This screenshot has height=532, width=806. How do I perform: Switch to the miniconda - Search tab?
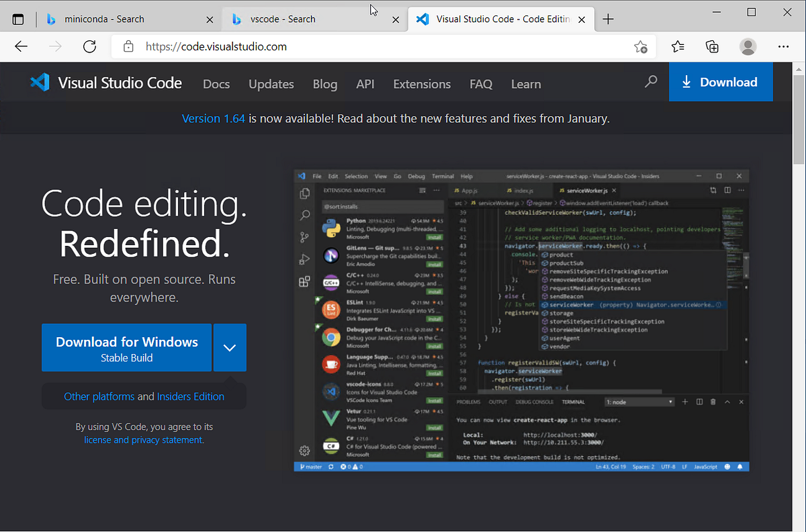coord(128,19)
